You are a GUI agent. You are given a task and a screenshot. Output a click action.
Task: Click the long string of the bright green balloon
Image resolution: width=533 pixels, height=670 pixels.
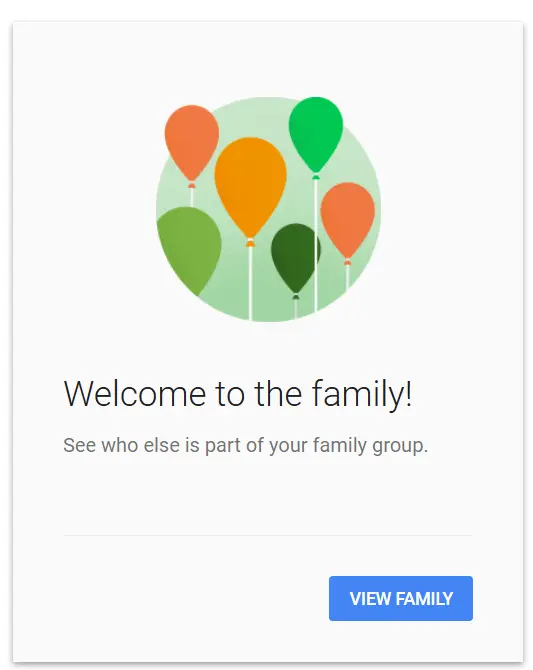click(x=315, y=245)
